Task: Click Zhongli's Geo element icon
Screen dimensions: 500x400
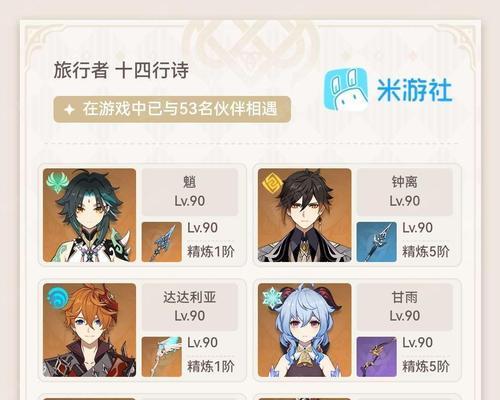Action: [x=272, y=184]
